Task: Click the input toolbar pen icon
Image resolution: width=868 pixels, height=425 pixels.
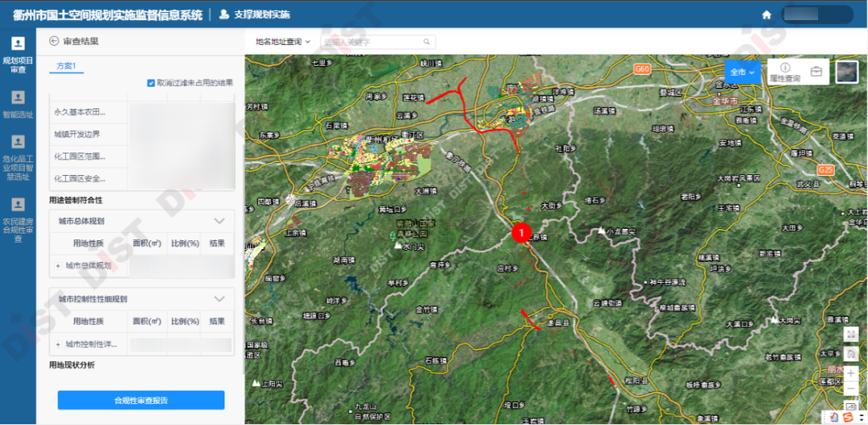Action: (x=834, y=417)
